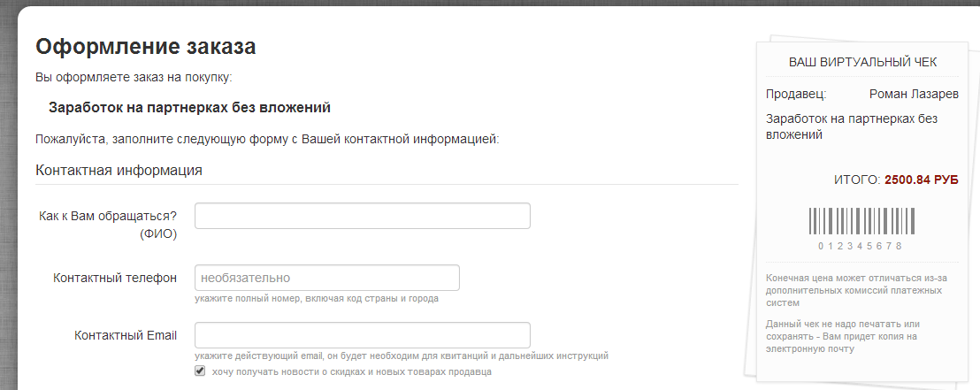Toggle the seller news subscription checkbox
This screenshot has height=390, width=980.
(x=200, y=371)
